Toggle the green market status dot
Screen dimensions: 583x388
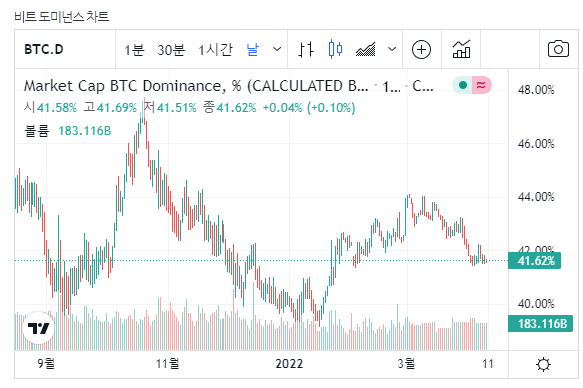pos(463,85)
